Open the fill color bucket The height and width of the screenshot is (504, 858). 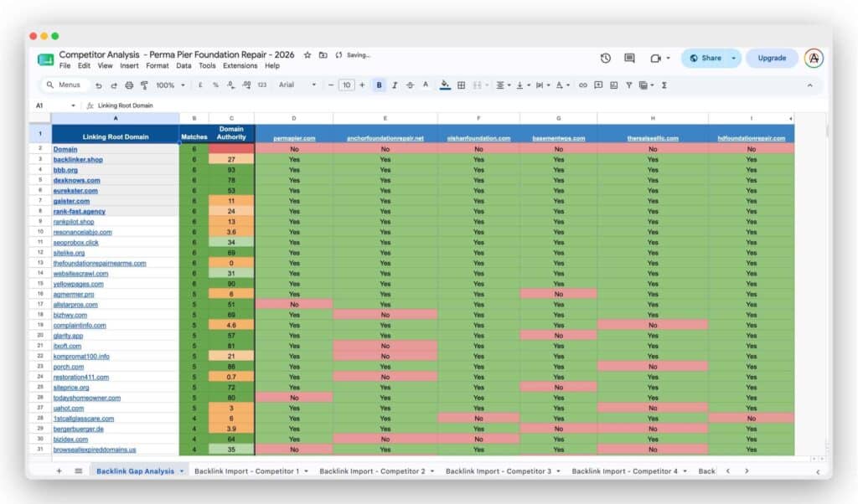pyautogui.click(x=445, y=85)
